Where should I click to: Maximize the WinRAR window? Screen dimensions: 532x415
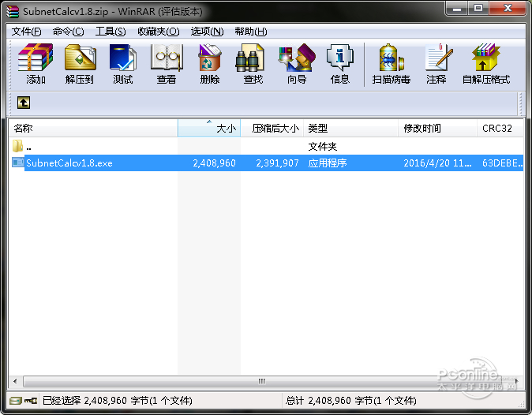pos(478,9)
